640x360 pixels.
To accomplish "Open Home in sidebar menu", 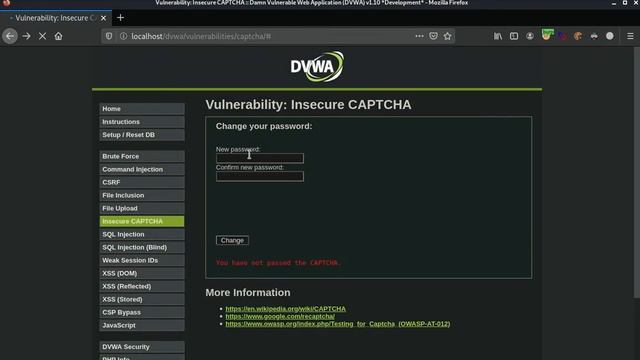I will 142,109.
